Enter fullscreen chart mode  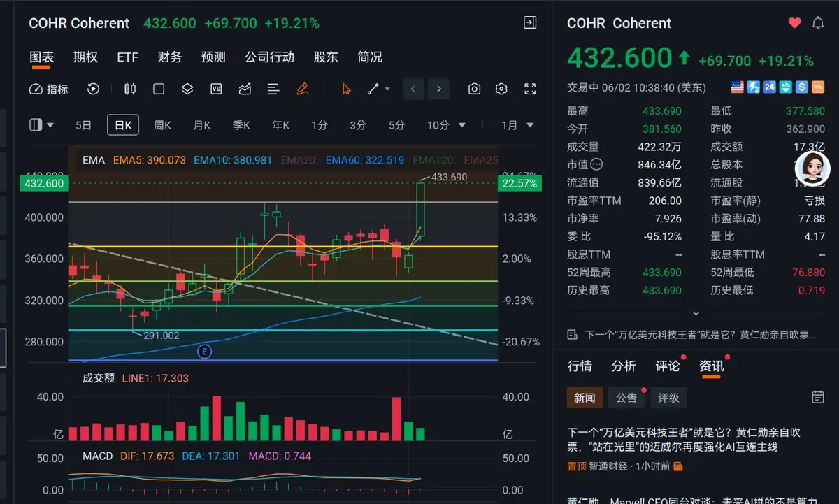(x=530, y=89)
